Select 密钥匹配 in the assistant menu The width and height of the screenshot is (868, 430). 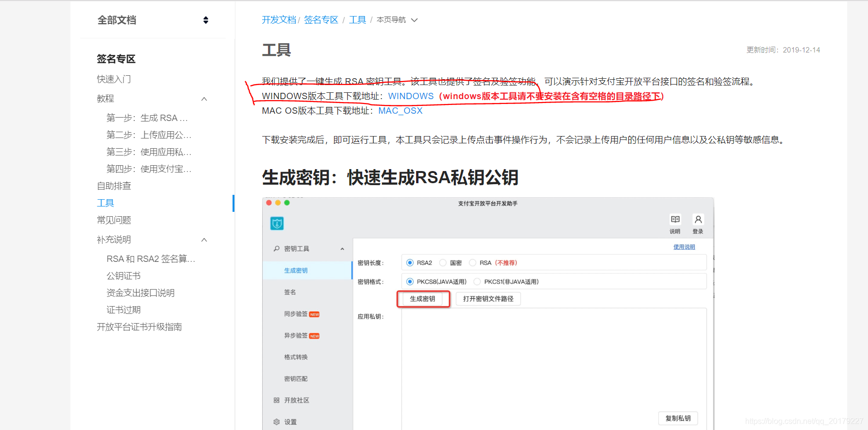coord(296,378)
